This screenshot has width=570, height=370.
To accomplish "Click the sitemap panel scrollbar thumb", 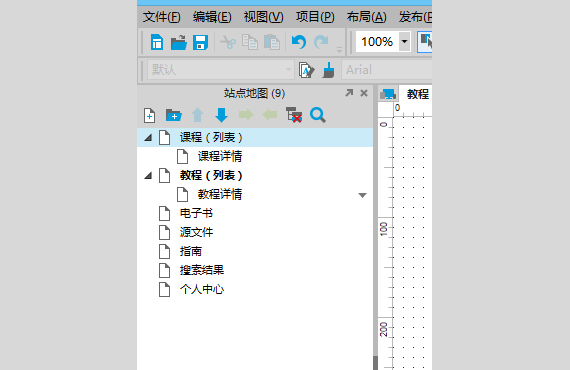I will click(x=375, y=363).
